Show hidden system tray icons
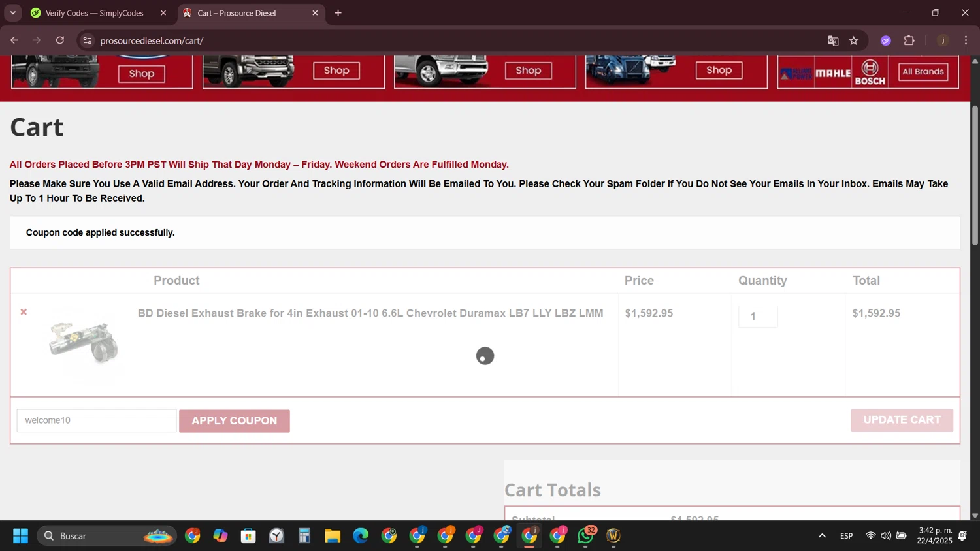The height and width of the screenshot is (551, 980). point(822,536)
